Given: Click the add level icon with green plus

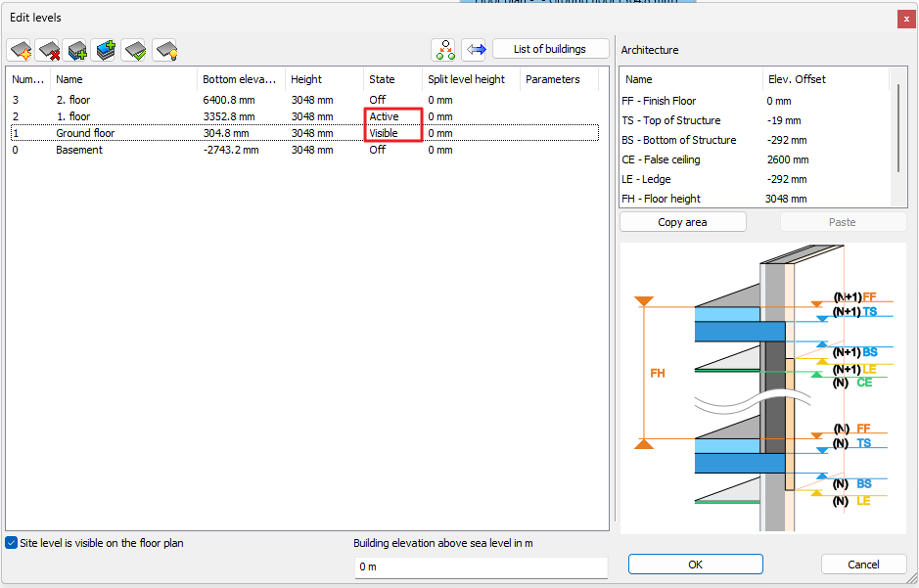Looking at the screenshot, I should click(76, 50).
